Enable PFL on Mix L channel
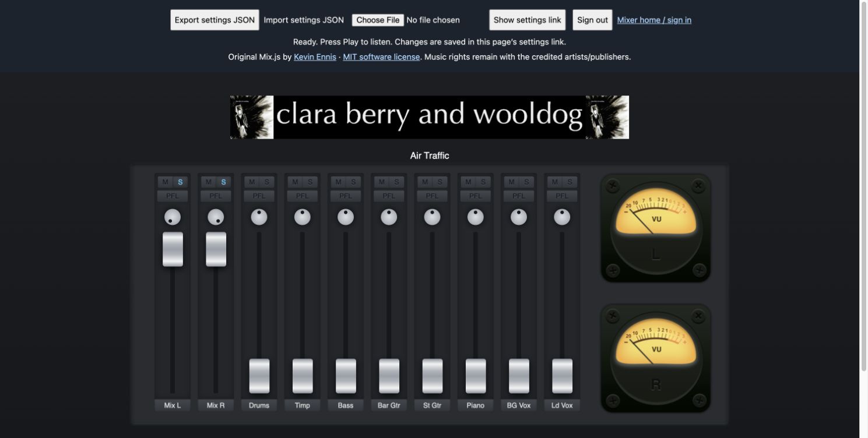The image size is (868, 438). point(173,196)
